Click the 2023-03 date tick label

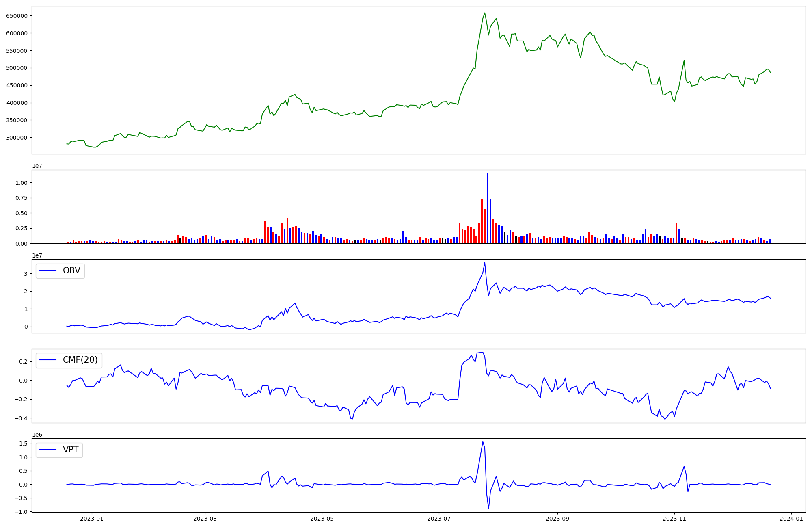(205, 519)
